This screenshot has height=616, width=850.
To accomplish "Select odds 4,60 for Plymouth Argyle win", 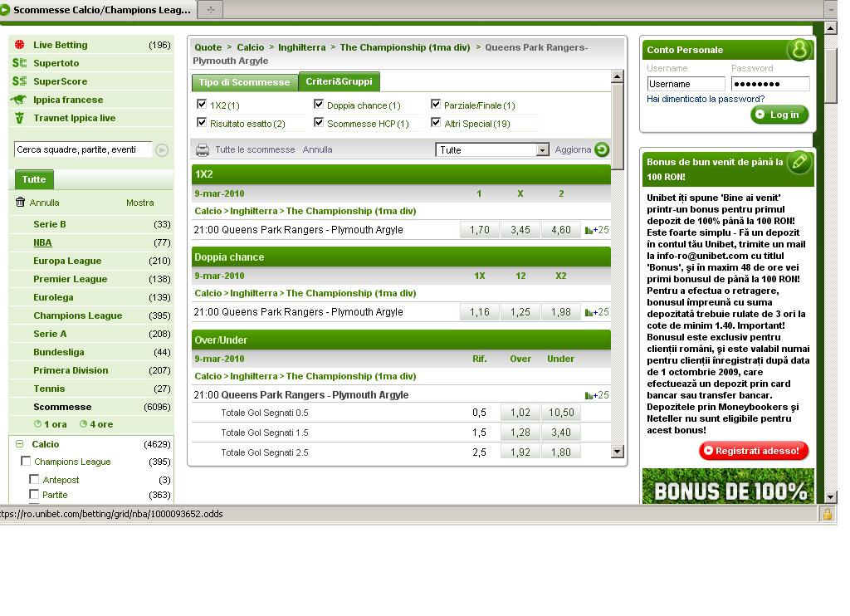I will pyautogui.click(x=561, y=230).
